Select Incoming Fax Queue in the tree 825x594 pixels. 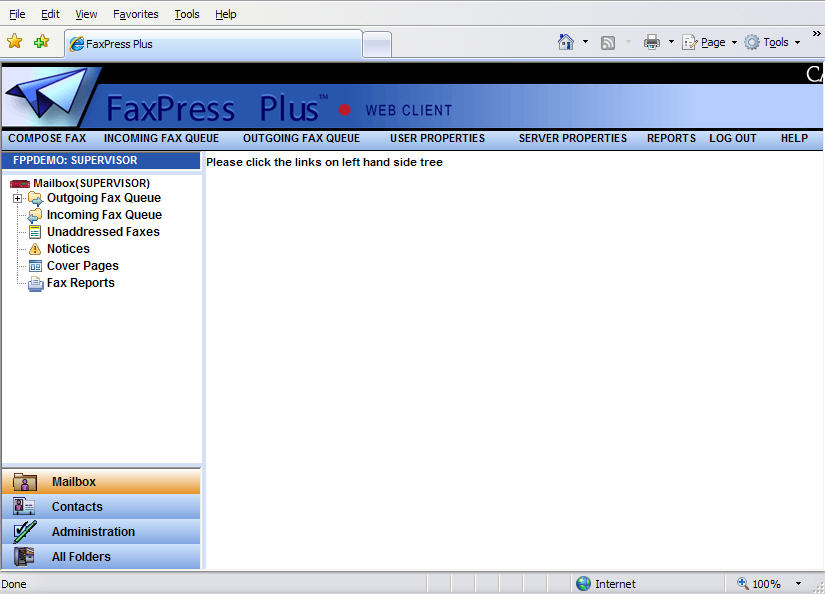pos(104,215)
